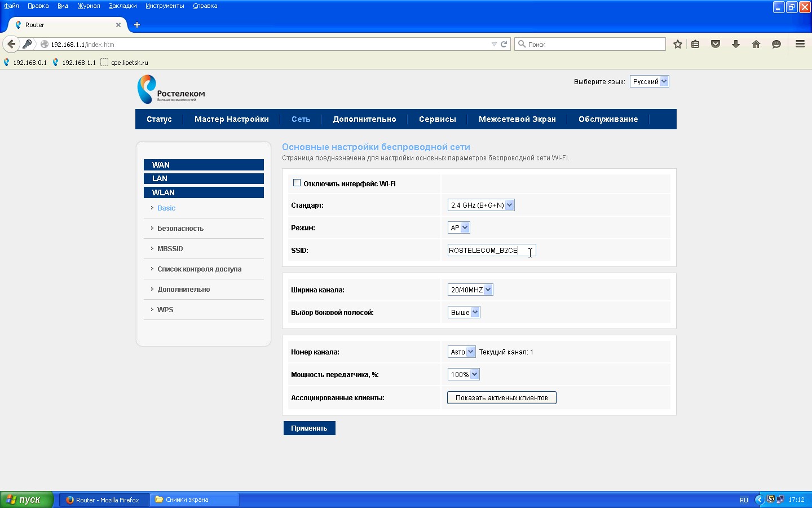Viewport: 812px width, 508px height.
Task: Open Номер канала Авто dropdown
Action: (462, 352)
